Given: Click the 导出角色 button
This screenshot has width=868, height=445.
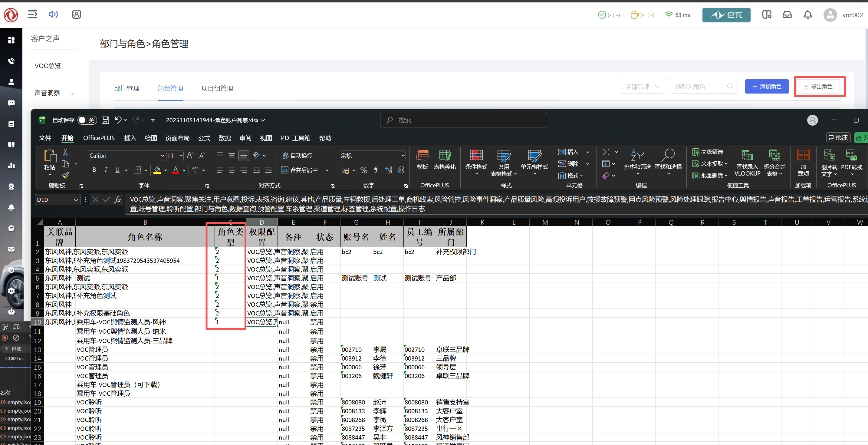Looking at the screenshot, I should [x=819, y=87].
